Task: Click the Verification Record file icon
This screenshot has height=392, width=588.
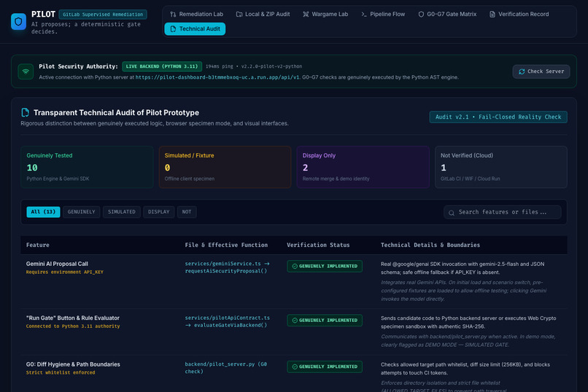Action: [492, 15]
